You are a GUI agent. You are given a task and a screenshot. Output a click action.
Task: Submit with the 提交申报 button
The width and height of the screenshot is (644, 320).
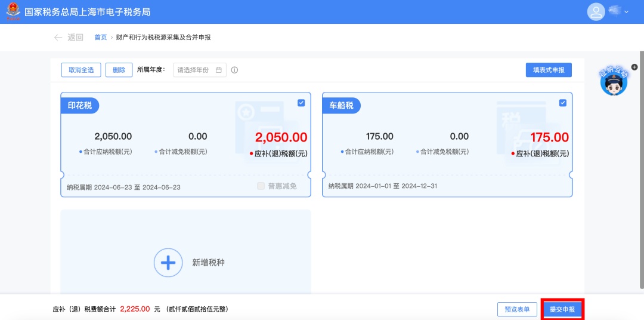[x=562, y=309]
